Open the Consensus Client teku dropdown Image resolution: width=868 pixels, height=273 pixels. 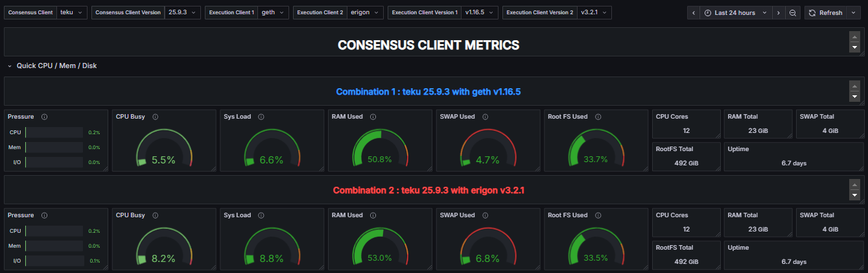pos(72,12)
